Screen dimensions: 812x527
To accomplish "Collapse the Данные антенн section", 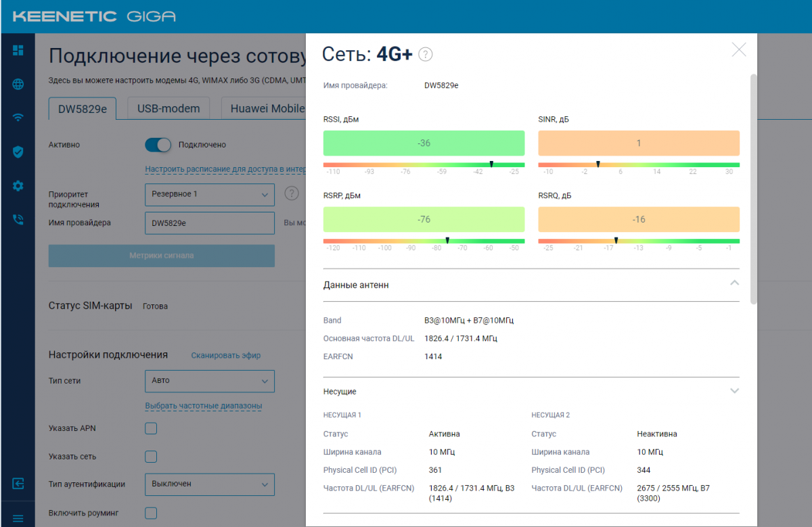I will [734, 283].
